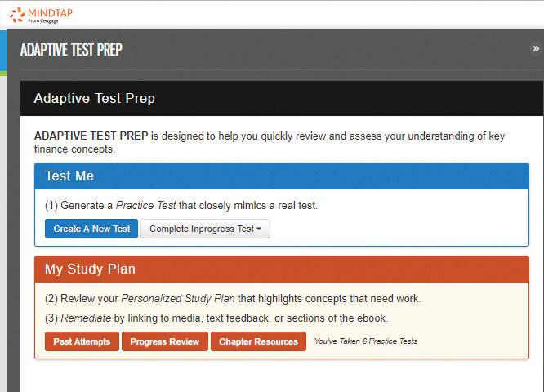Collapse panel with double-chevron icon
Image resolution: width=544 pixels, height=392 pixels.
coord(536,48)
